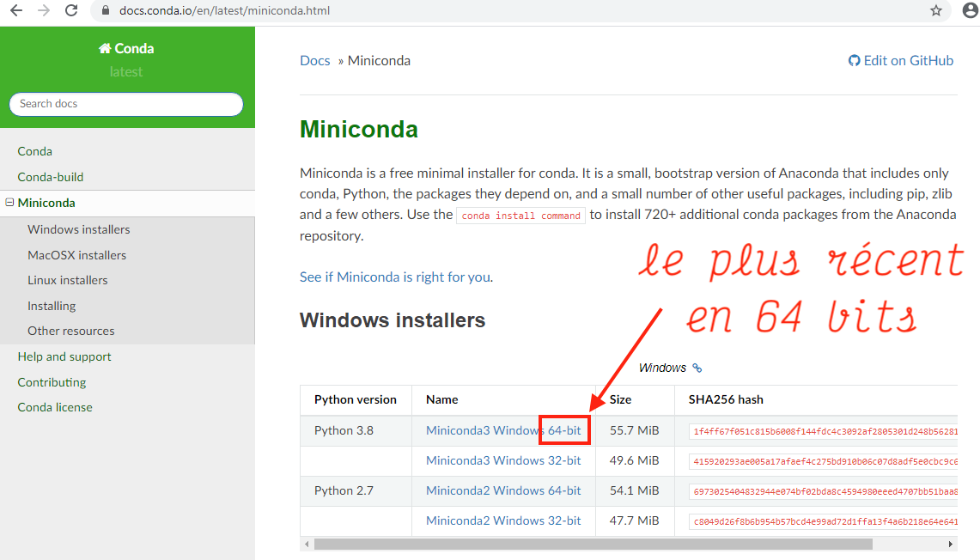Select Miniconda in the sidebar
The image size is (980, 560).
pos(46,203)
